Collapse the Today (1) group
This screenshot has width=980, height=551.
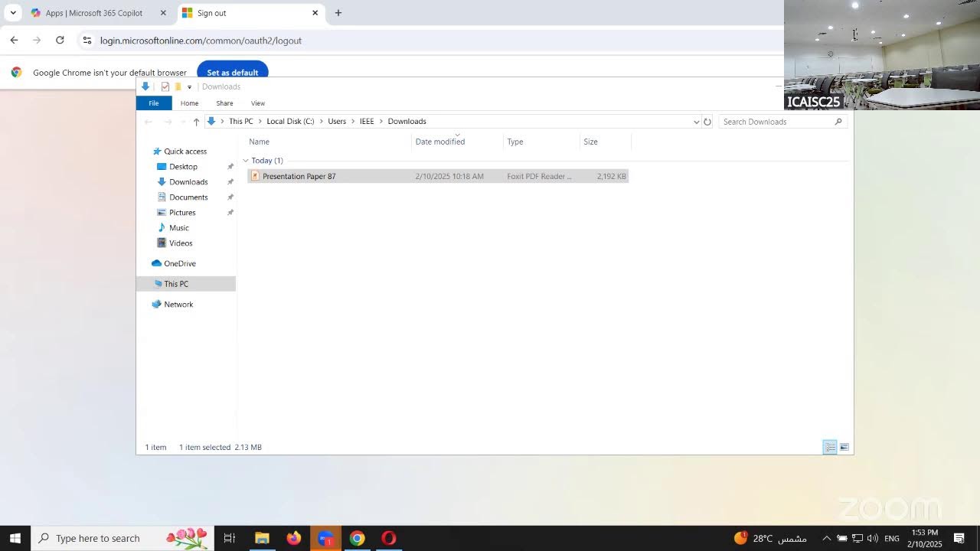(246, 161)
